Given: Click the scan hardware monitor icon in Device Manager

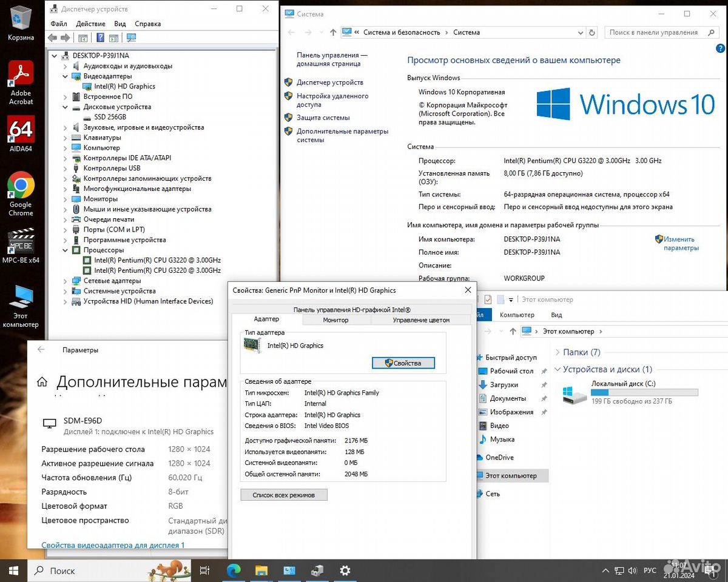Looking at the screenshot, I should click(x=131, y=38).
